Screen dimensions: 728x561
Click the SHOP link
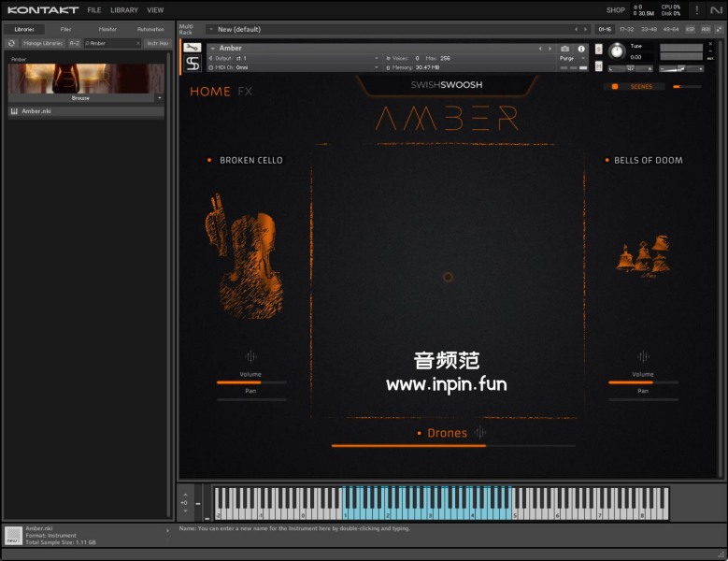tap(615, 10)
